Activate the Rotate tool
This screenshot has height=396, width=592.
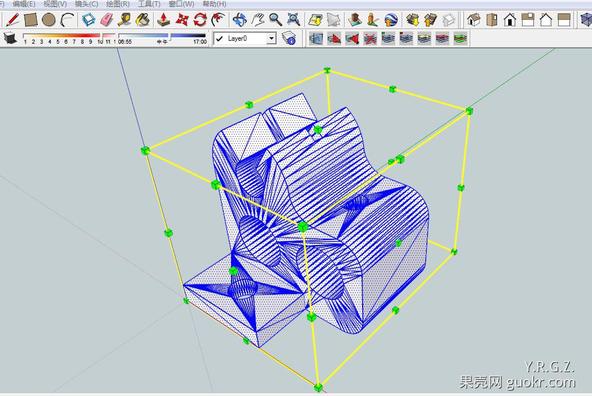tap(200, 20)
